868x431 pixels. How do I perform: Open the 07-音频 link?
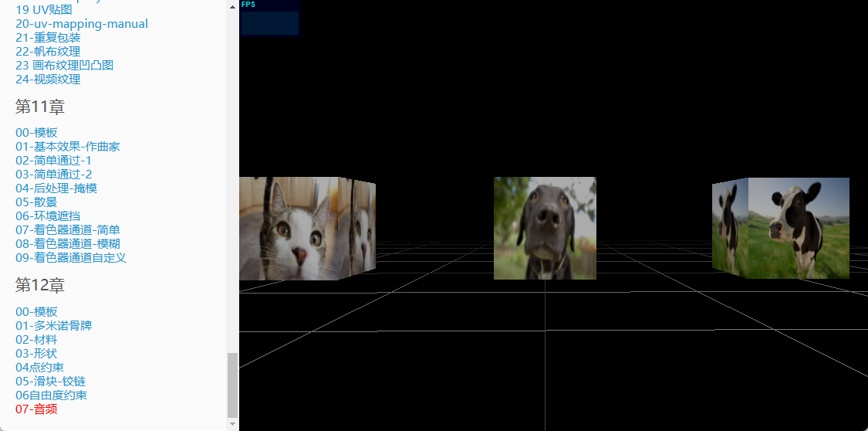(36, 409)
